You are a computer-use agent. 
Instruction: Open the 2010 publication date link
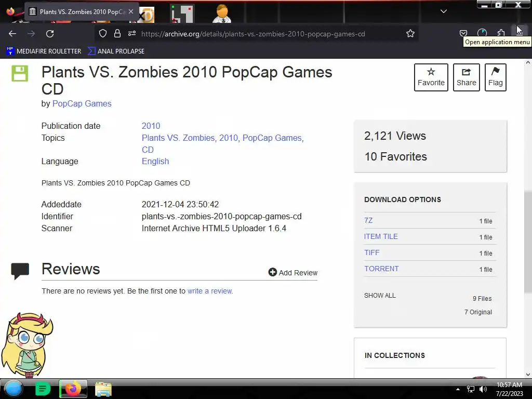point(151,126)
